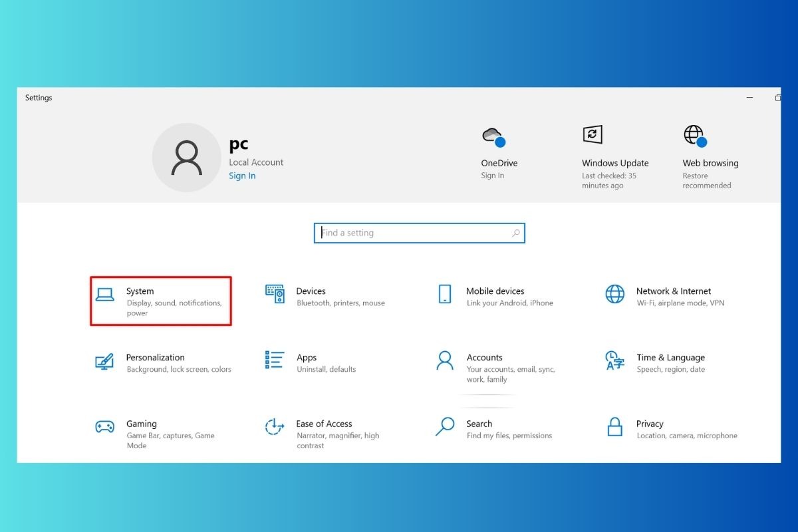
Task: Click the Privacy padlock icon
Action: [615, 427]
